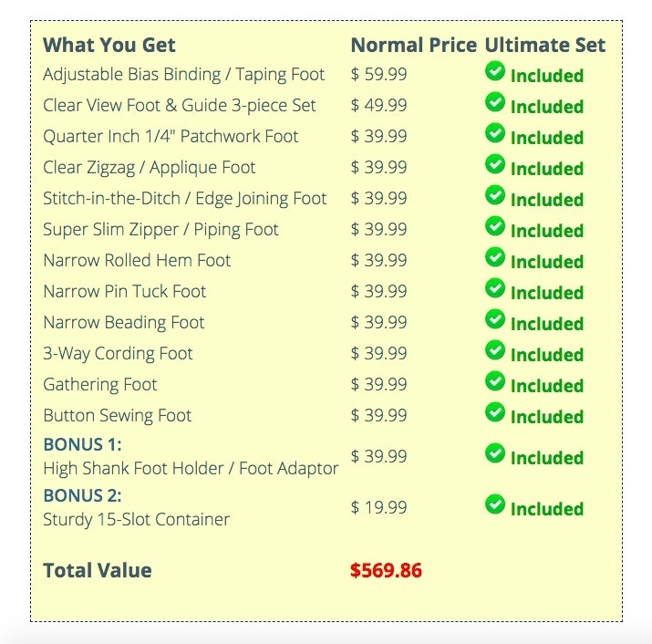
Task: Click checkmark icon for Narrow Pin Tuck Foot
Action: tap(495, 288)
